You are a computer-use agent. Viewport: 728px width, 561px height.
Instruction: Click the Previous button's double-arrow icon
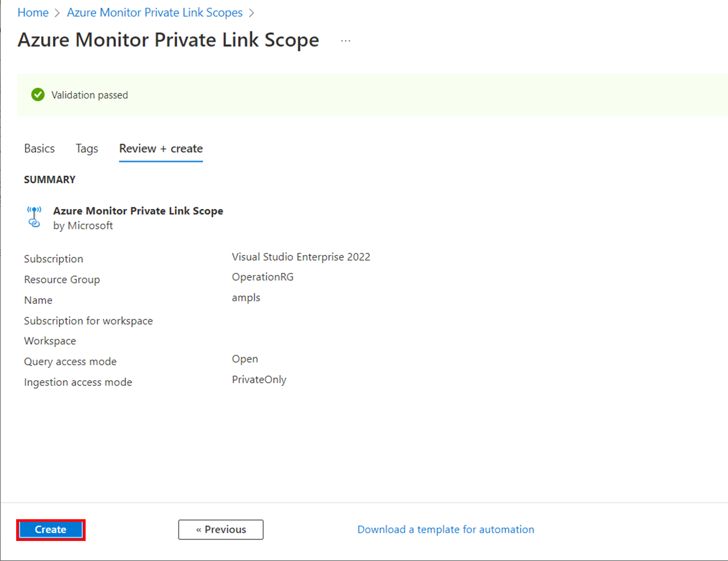tap(199, 529)
